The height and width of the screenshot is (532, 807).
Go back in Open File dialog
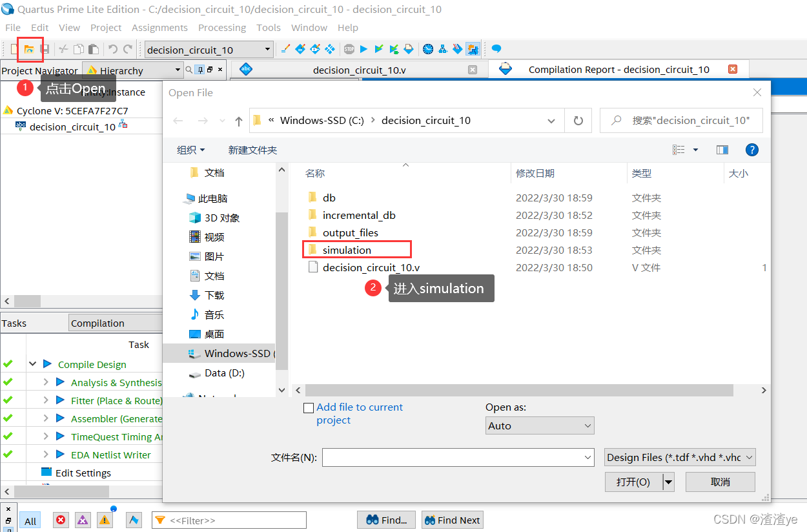(x=178, y=121)
